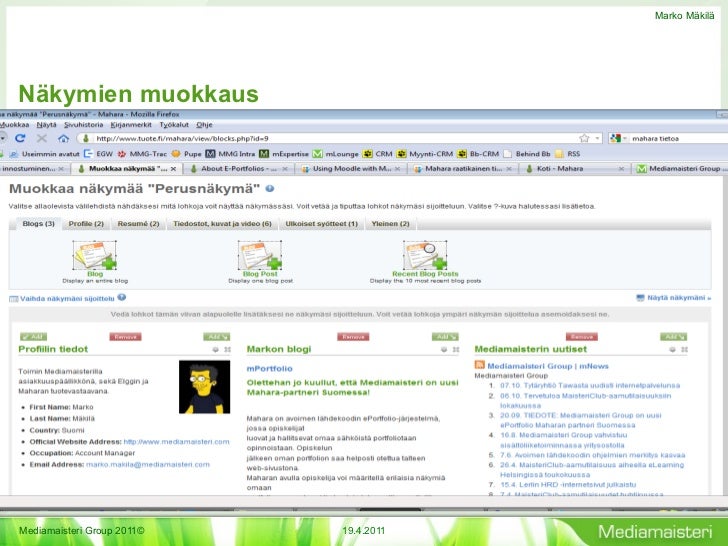The width and height of the screenshot is (728, 546).
Task: Close the About E-Portfolios tab
Action: (285, 169)
